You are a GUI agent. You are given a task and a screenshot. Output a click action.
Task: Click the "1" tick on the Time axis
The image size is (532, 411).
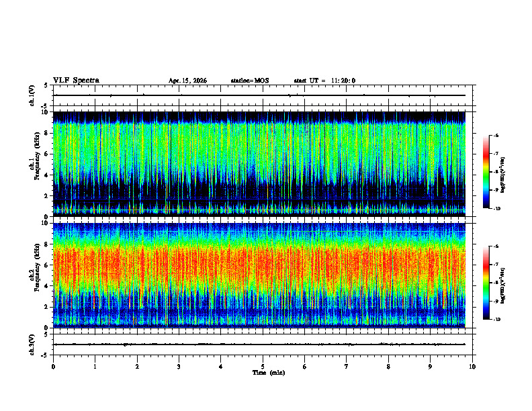95,367
